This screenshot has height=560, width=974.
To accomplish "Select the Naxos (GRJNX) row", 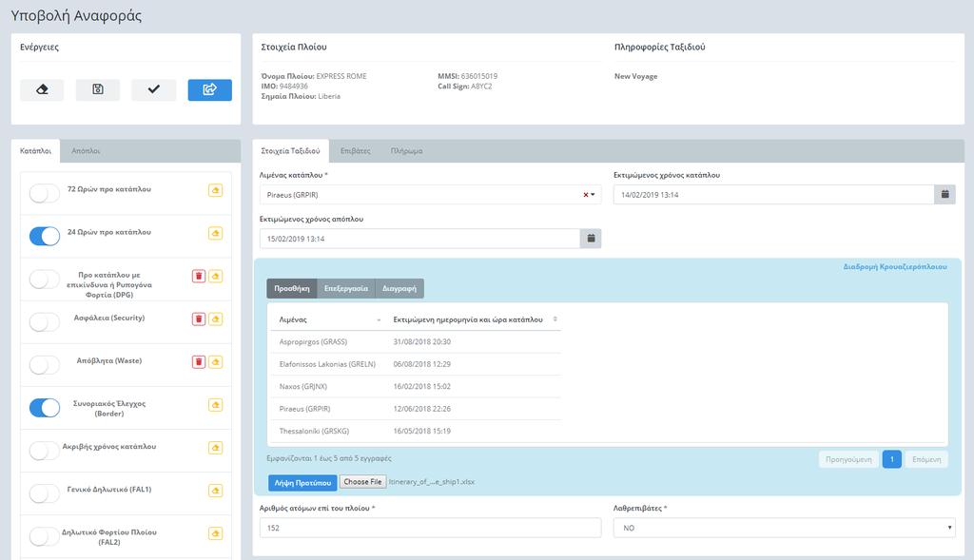I will pyautogui.click(x=416, y=387).
